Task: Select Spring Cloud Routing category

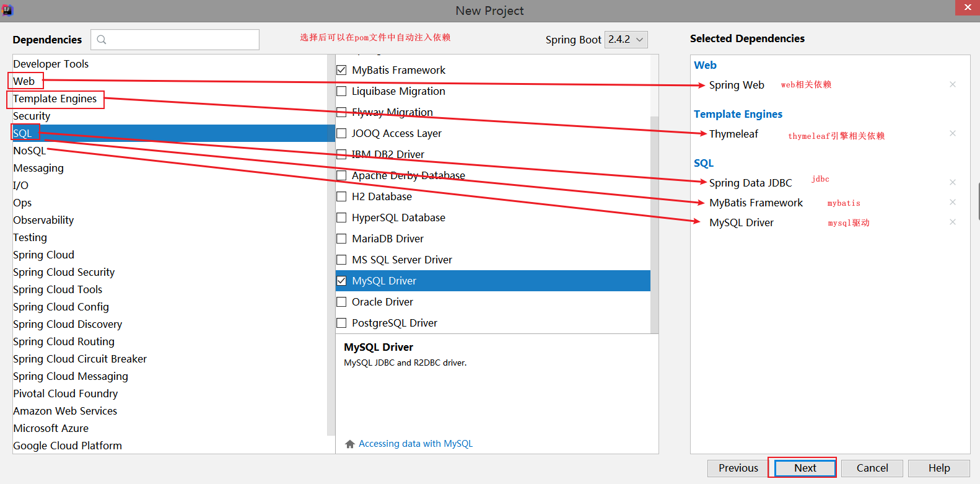Action: [64, 341]
